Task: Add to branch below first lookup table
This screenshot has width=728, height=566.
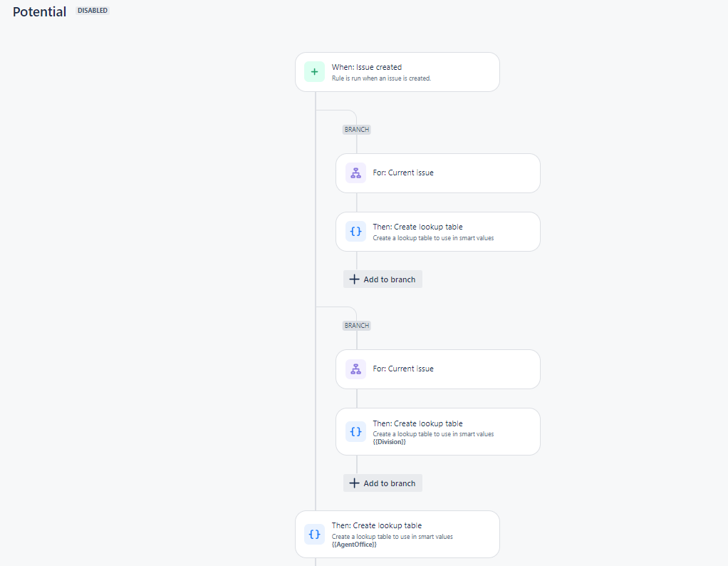Action: tap(383, 279)
